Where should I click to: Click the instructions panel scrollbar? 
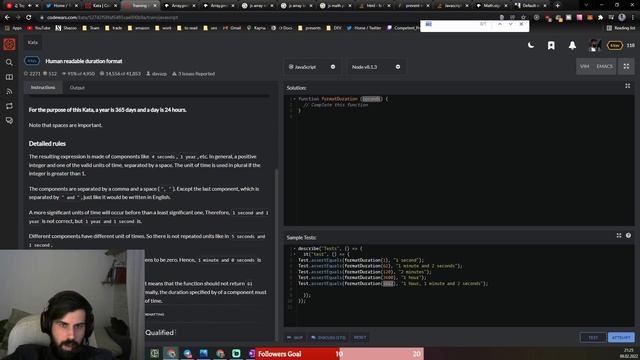click(x=277, y=255)
